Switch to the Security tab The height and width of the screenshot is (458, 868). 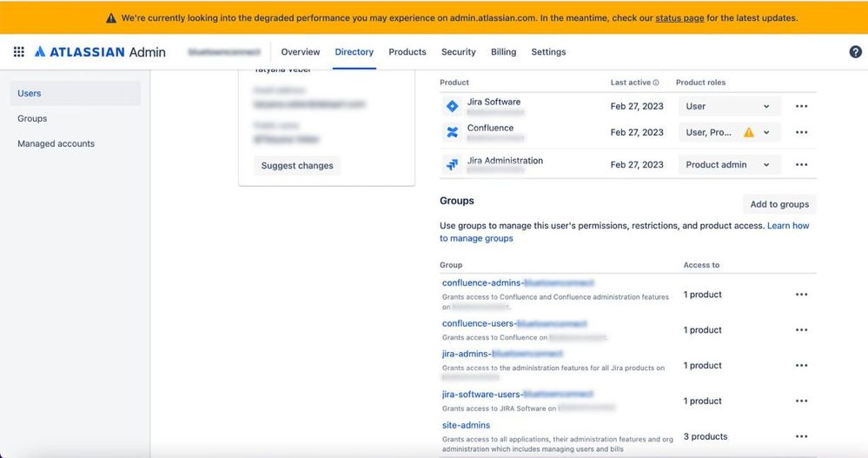coord(459,51)
